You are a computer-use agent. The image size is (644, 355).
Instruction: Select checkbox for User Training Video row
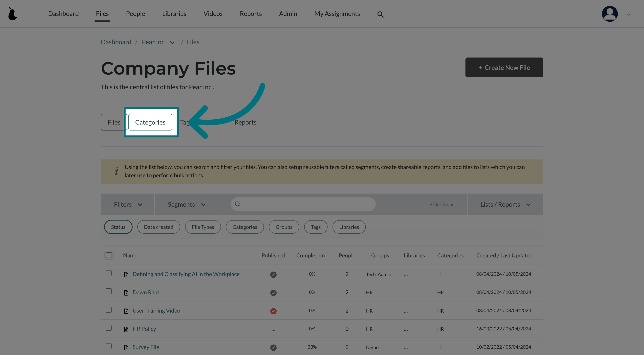click(109, 309)
